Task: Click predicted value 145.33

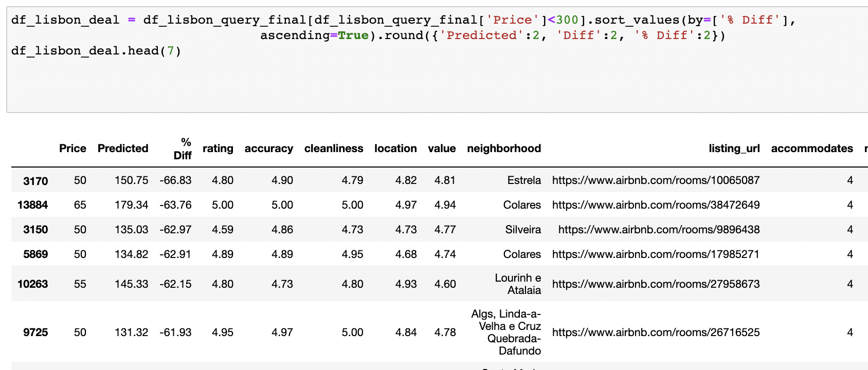Action: tap(132, 284)
